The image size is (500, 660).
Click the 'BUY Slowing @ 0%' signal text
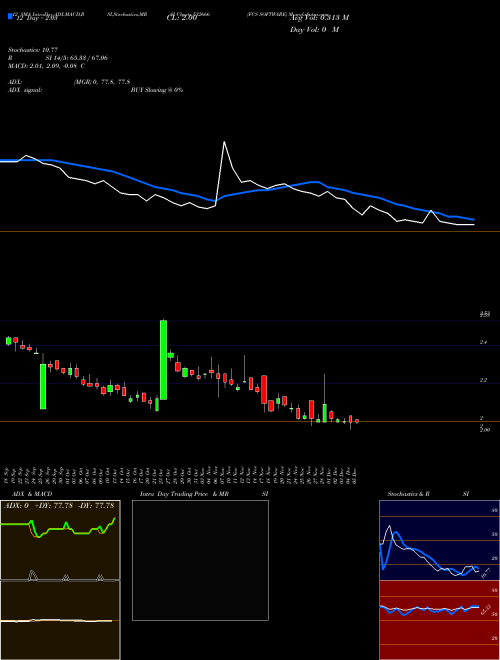coord(157,90)
